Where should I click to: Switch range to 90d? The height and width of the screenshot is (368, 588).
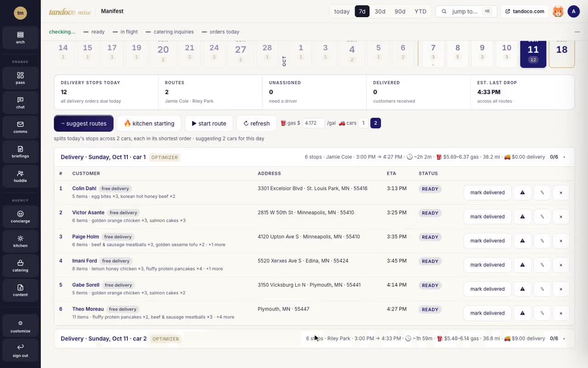tap(400, 11)
